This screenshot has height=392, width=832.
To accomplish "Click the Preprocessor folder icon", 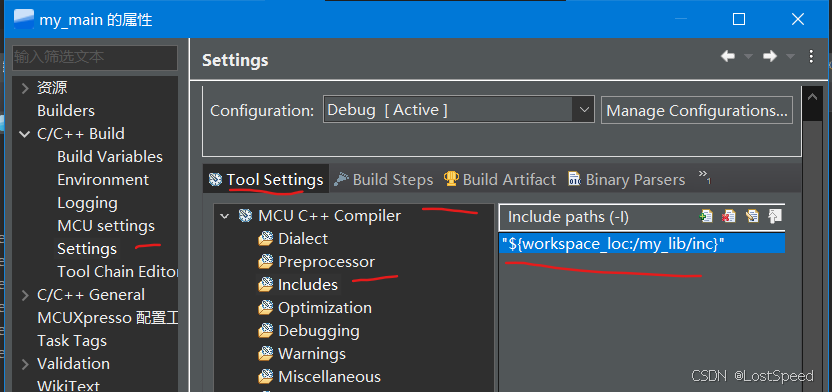I will (265, 262).
